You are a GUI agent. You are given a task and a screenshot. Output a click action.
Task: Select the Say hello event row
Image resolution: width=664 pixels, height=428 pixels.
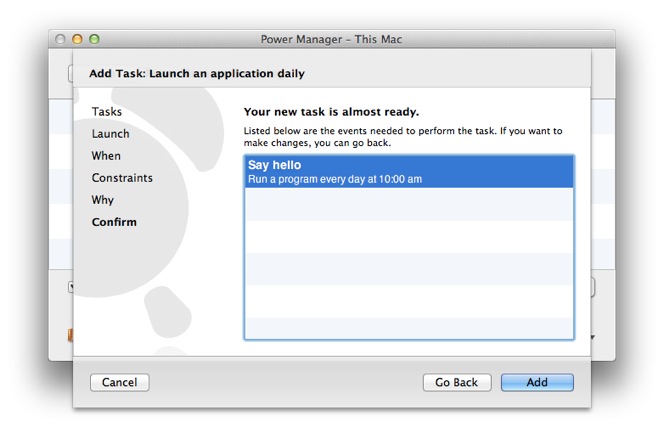[x=409, y=171]
